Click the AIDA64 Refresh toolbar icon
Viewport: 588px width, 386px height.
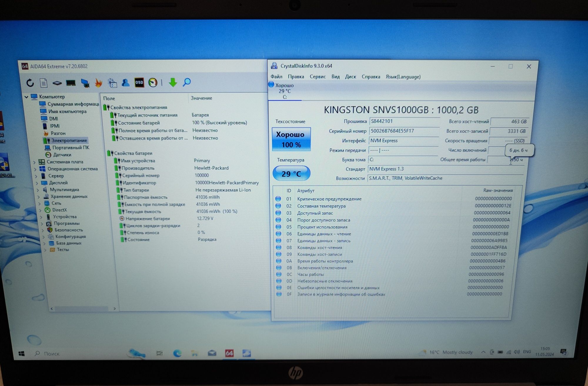30,83
